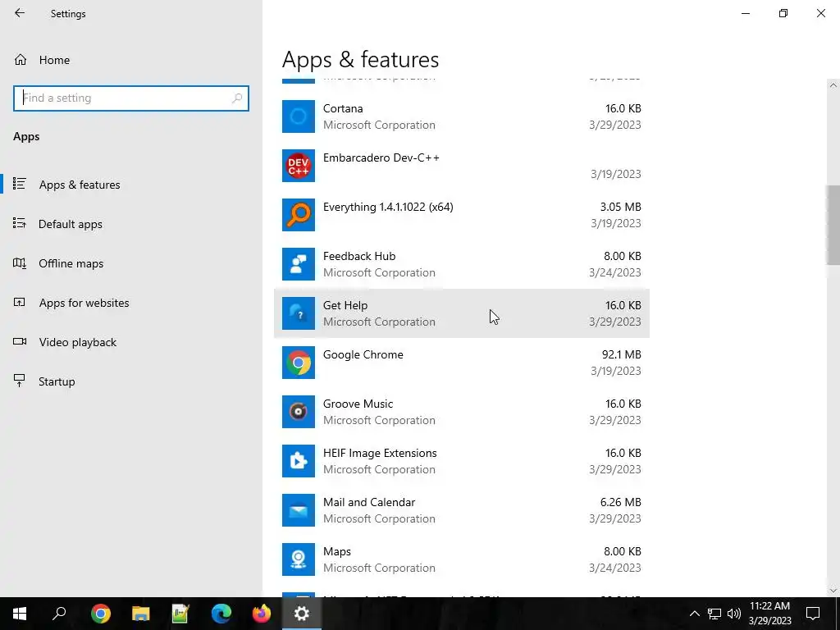Go back using the Settings back arrow

coord(20,13)
